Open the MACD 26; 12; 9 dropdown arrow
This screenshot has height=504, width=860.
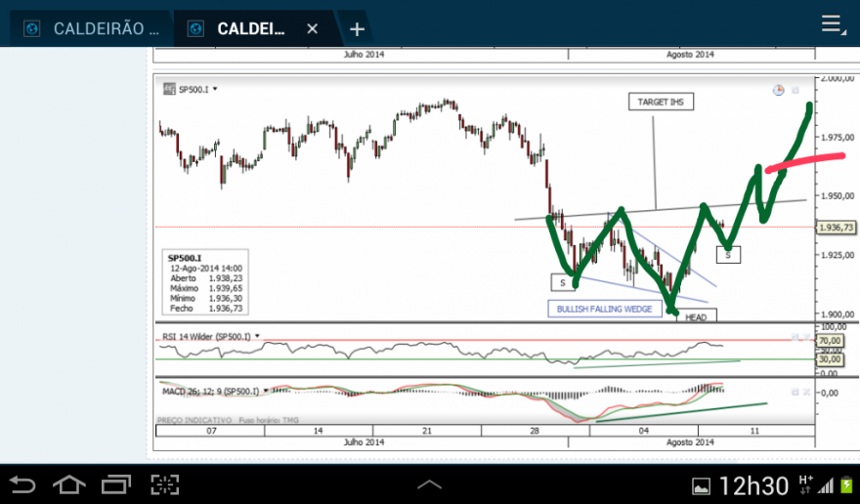point(266,391)
